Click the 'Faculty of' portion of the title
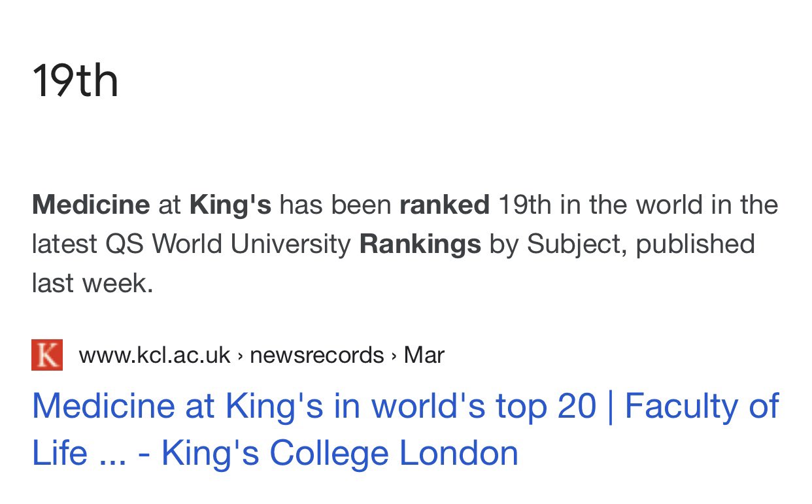812x504 pixels. point(702,405)
